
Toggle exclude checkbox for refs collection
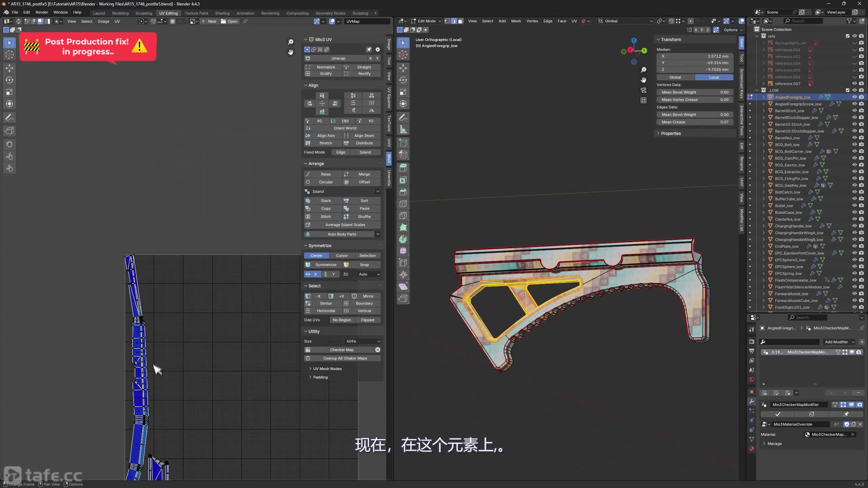[848, 36]
